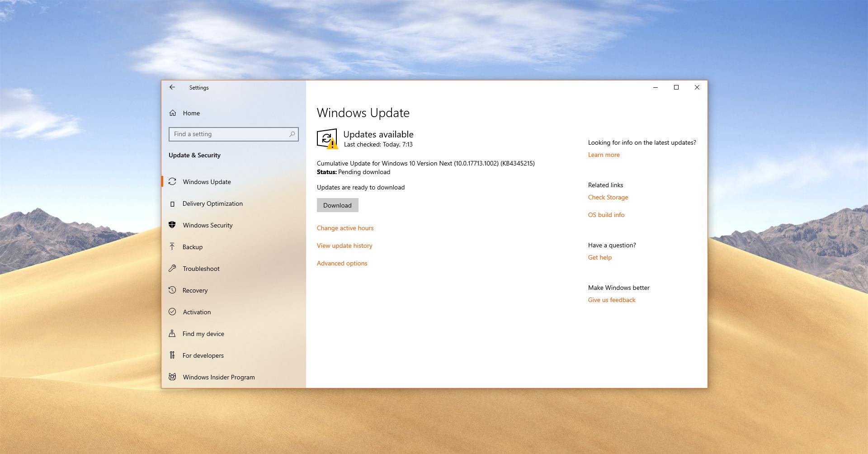
Task: Open OS build info link
Action: 606,215
